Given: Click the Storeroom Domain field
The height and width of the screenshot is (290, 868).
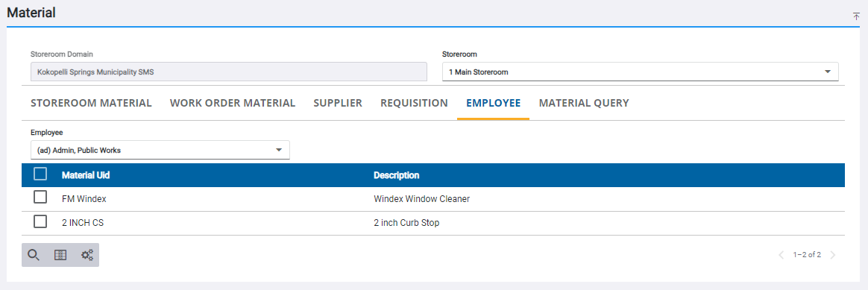Looking at the screenshot, I should (x=229, y=72).
